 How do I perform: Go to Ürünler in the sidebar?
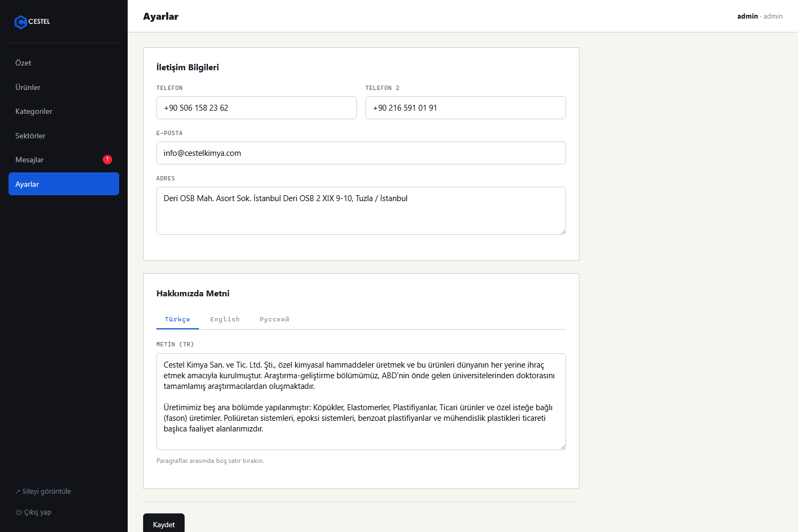pyautogui.click(x=64, y=87)
